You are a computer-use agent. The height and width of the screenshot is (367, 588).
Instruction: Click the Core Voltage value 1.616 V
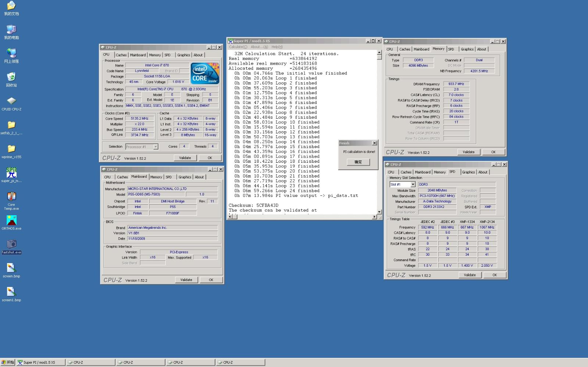pyautogui.click(x=178, y=82)
